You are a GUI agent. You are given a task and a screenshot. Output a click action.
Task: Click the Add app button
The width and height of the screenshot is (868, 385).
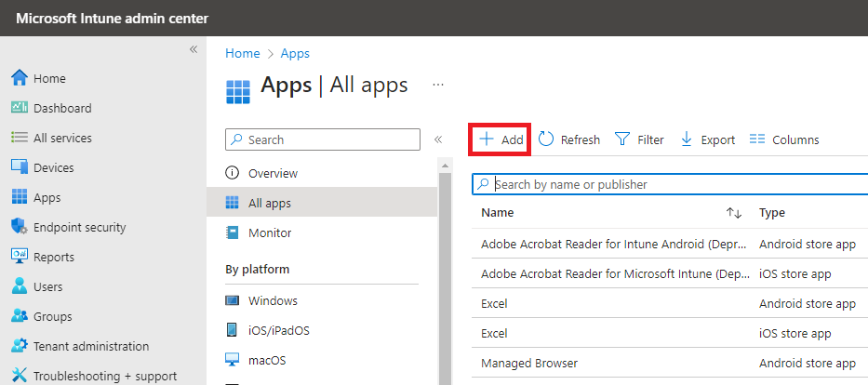click(x=501, y=139)
